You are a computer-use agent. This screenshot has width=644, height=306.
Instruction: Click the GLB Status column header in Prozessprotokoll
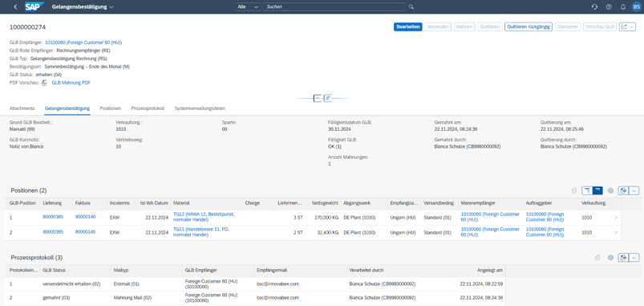coord(75,270)
